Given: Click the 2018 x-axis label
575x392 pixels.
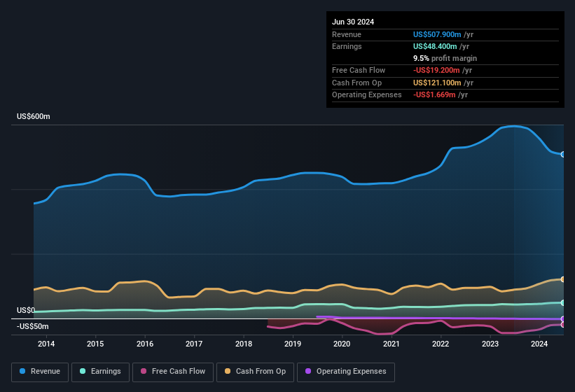Looking at the screenshot, I should [x=244, y=344].
